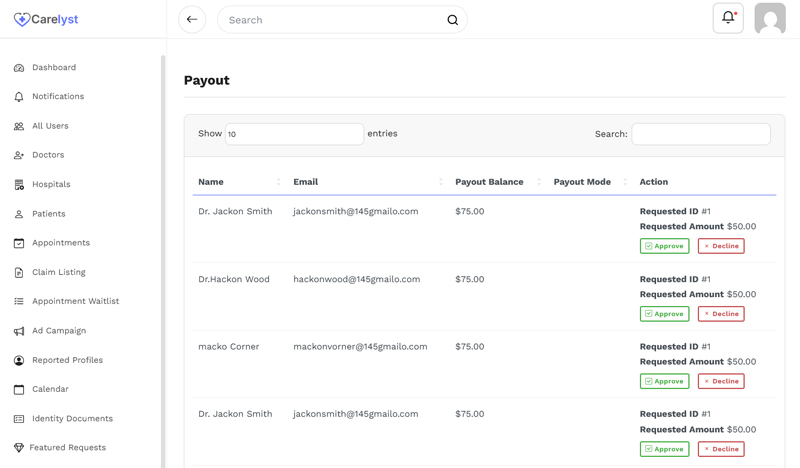Click email mackonvorner@145gmailo.com
Viewport: 800px width, 468px height.
click(x=360, y=347)
